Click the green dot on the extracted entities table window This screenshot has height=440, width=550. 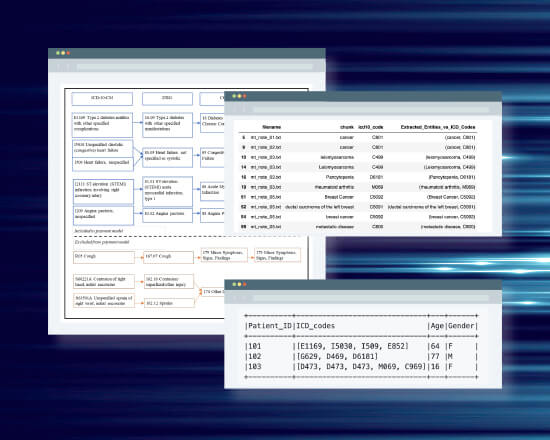click(234, 96)
